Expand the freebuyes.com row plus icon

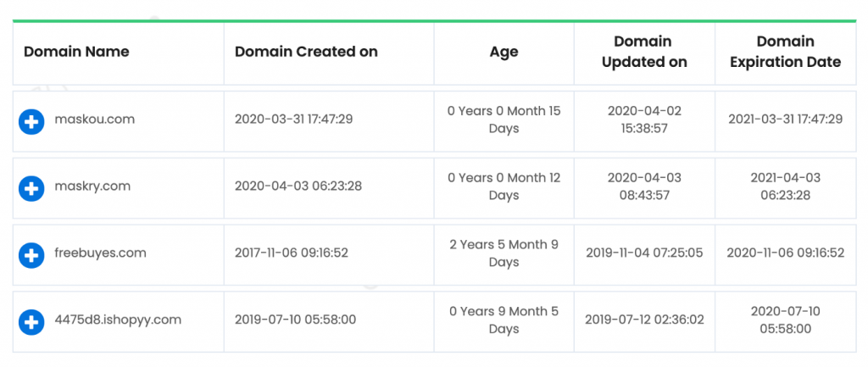tap(31, 255)
